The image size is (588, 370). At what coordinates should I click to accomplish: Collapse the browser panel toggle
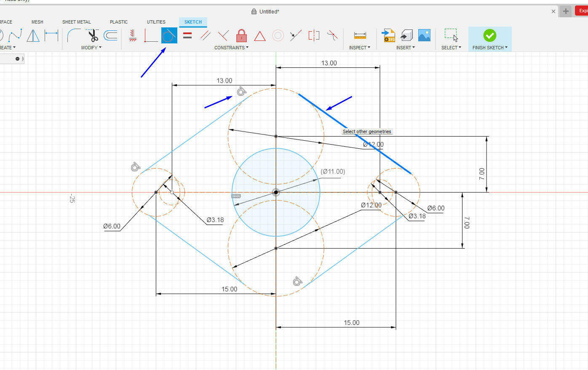tap(17, 59)
